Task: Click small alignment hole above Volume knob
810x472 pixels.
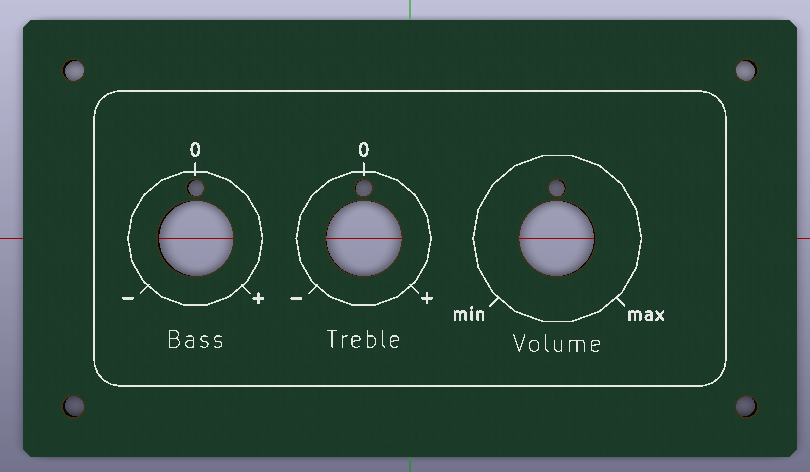Action: point(557,188)
